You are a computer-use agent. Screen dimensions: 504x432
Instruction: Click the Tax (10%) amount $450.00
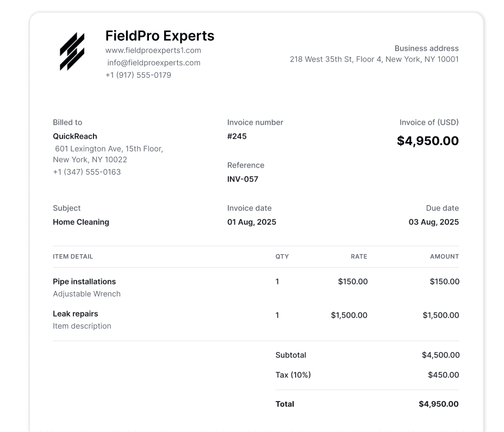[443, 375]
